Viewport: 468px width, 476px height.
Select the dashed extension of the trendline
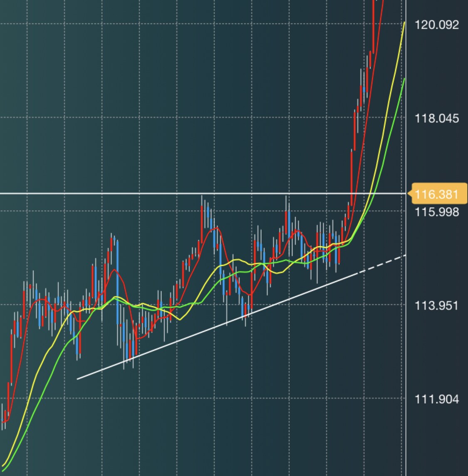[x=382, y=264]
